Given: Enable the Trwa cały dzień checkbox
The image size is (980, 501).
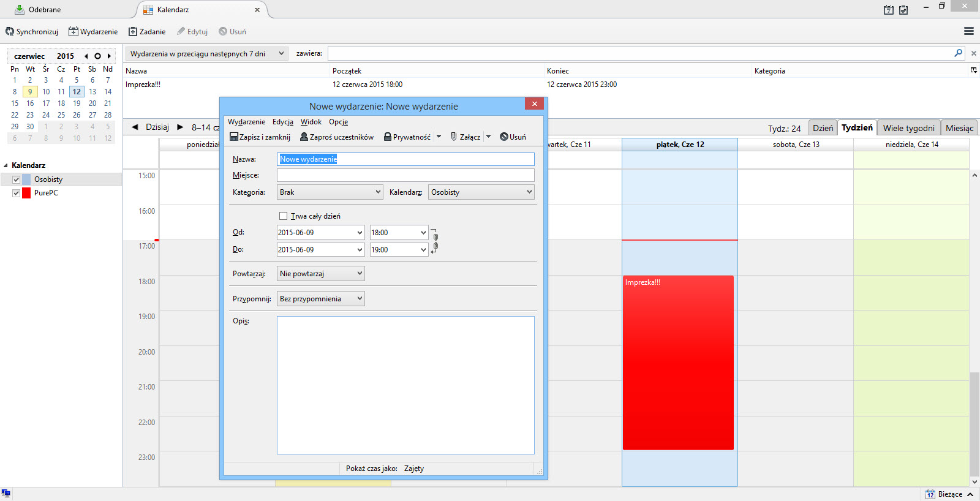Looking at the screenshot, I should coord(283,216).
